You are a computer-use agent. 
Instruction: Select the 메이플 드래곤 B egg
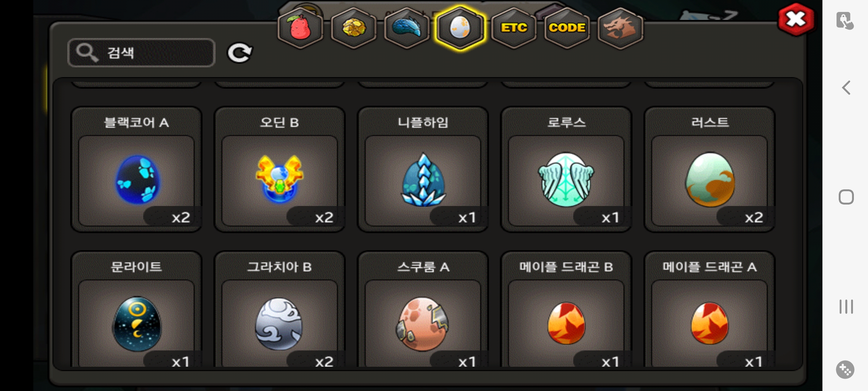(x=566, y=310)
